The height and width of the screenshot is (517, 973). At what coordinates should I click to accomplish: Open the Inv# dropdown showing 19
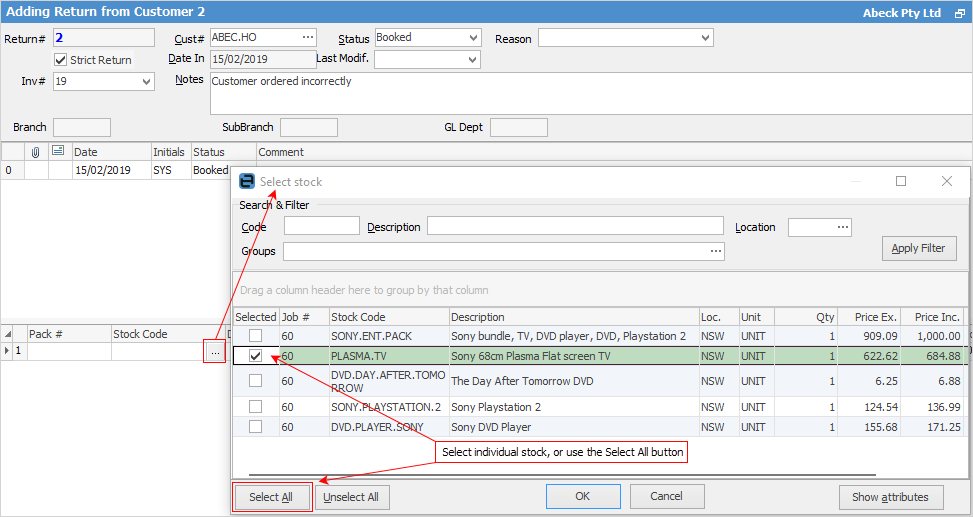(147, 82)
